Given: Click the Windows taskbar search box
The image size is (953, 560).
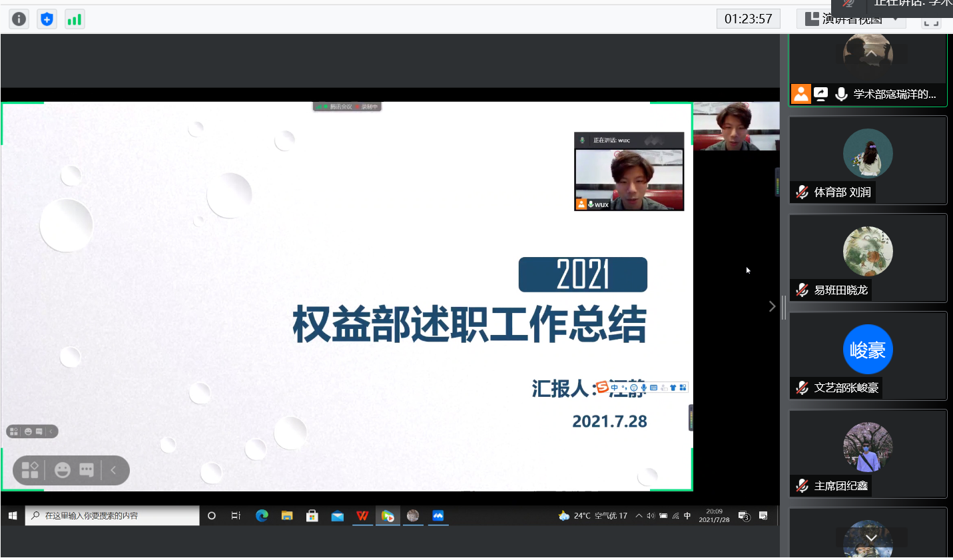Looking at the screenshot, I should (x=112, y=515).
